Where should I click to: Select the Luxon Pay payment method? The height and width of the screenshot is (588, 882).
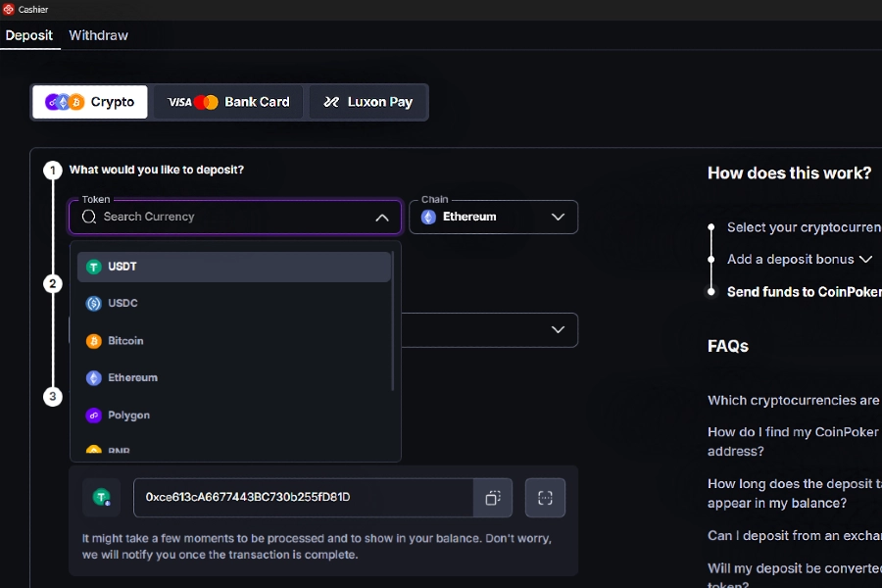(367, 101)
